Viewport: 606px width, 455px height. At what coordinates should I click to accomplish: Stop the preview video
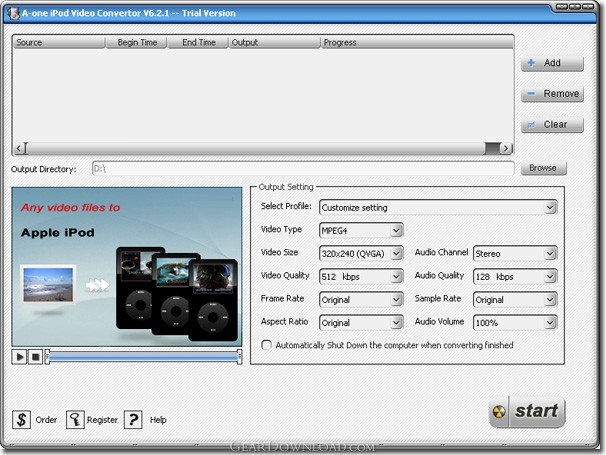35,356
